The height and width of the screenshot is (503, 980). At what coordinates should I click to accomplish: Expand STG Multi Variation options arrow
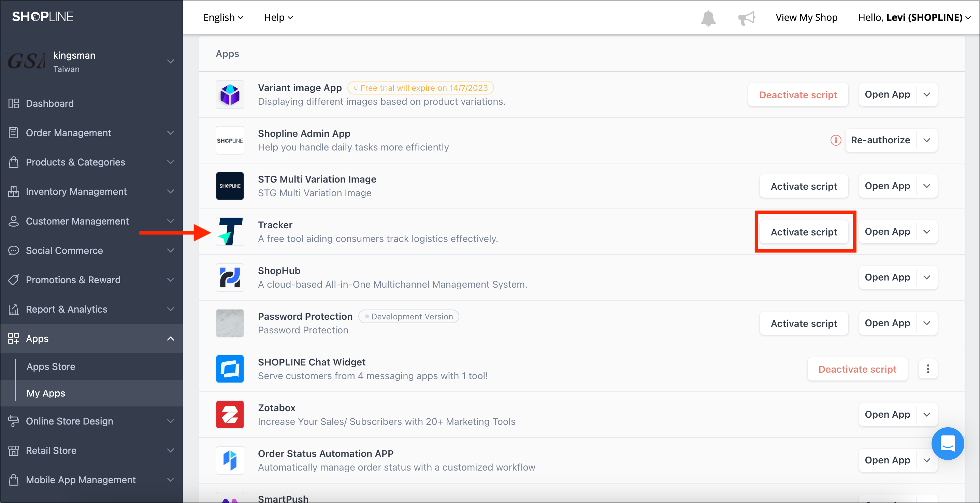927,186
